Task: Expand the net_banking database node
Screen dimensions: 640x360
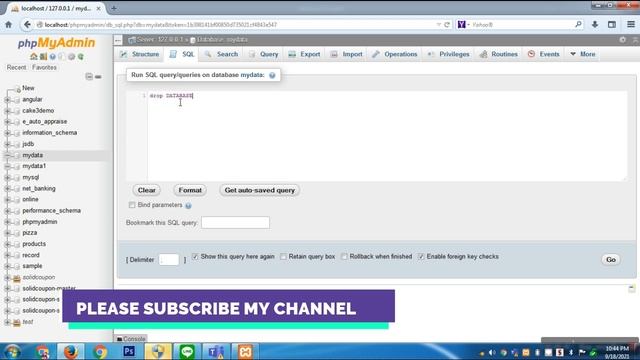Action: [x=7, y=189]
